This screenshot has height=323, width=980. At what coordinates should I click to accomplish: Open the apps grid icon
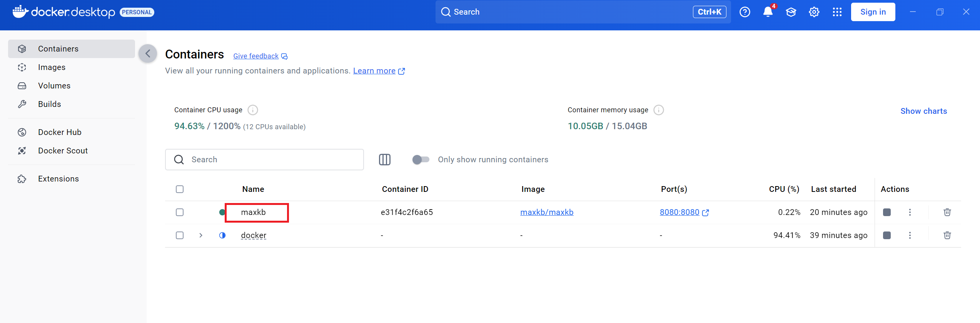[x=837, y=12]
